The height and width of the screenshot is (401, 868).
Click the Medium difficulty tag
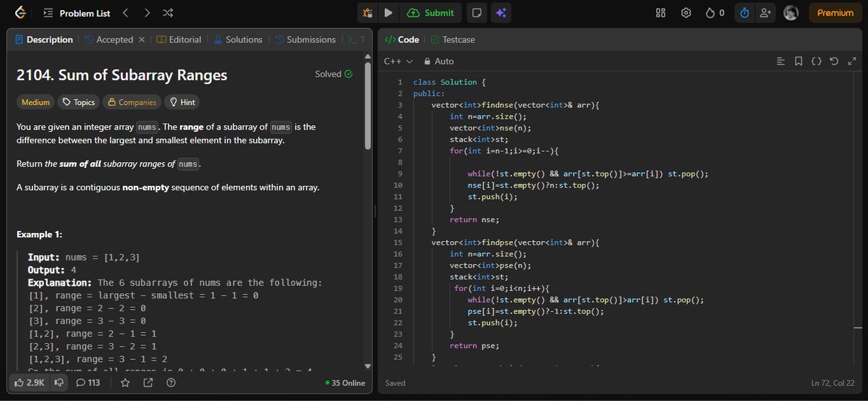point(35,102)
